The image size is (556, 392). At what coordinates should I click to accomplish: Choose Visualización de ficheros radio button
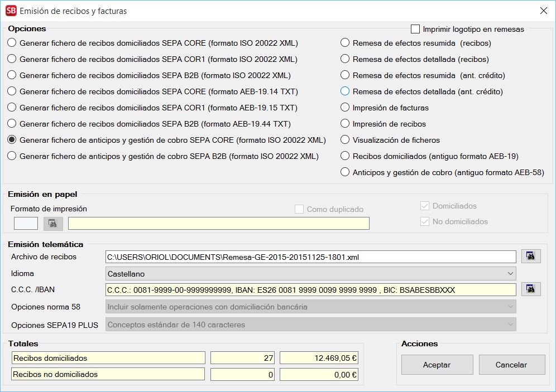coord(345,140)
